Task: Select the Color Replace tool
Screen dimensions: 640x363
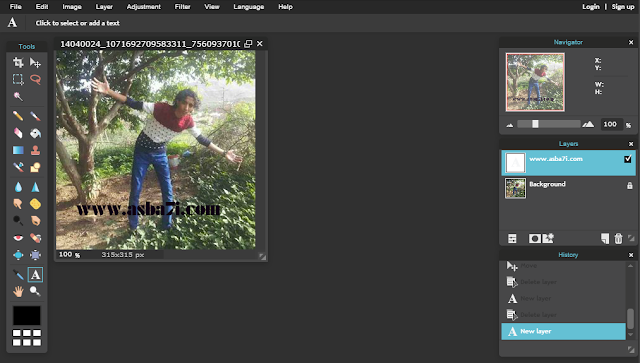Action: point(18,167)
